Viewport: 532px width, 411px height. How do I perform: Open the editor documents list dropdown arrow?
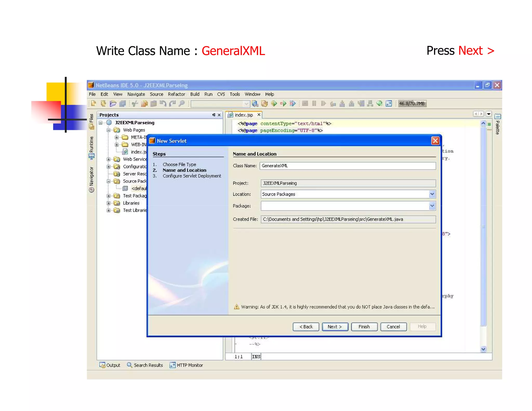point(489,114)
